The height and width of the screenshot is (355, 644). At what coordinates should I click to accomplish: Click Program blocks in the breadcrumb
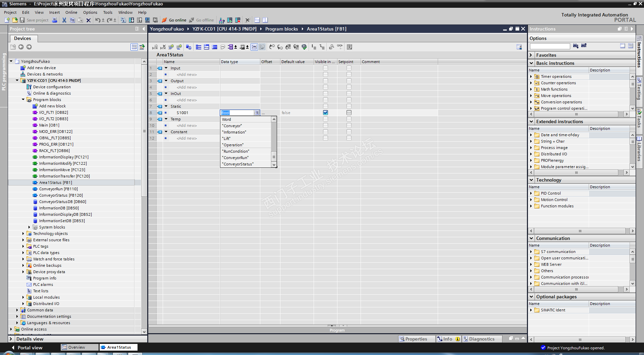281,29
